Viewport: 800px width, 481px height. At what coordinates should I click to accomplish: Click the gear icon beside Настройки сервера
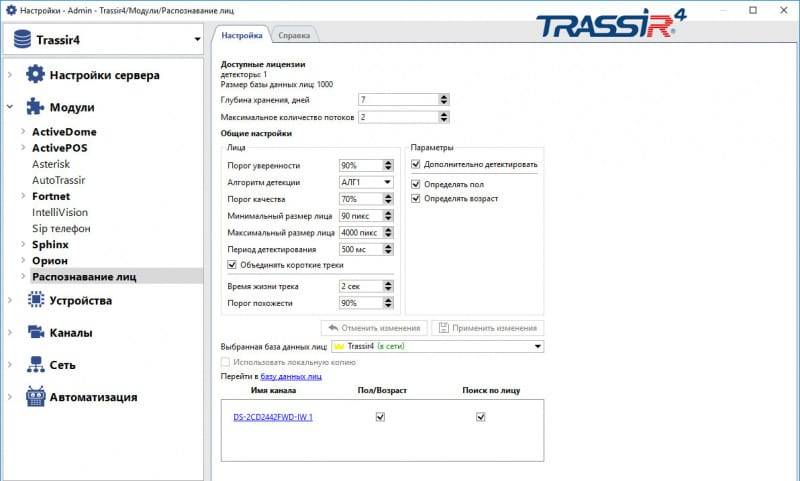36,74
